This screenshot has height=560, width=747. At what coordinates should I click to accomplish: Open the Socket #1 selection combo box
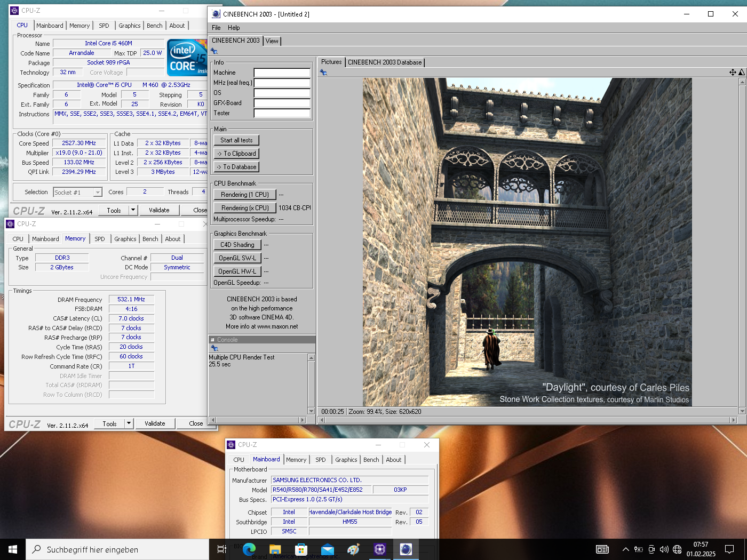click(x=77, y=193)
